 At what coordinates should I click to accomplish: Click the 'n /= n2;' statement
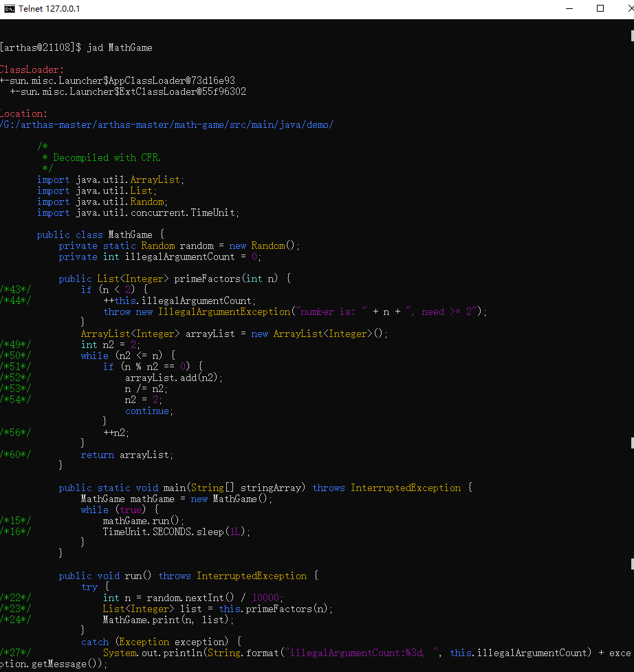pos(146,389)
